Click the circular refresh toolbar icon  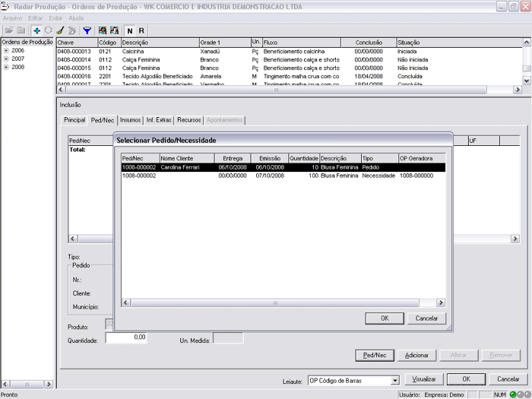click(x=48, y=30)
